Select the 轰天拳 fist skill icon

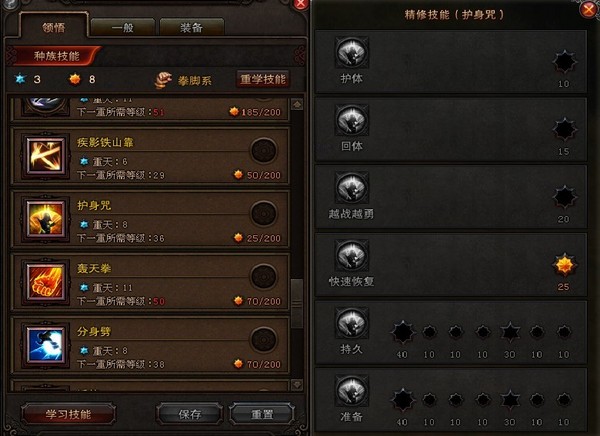click(46, 282)
